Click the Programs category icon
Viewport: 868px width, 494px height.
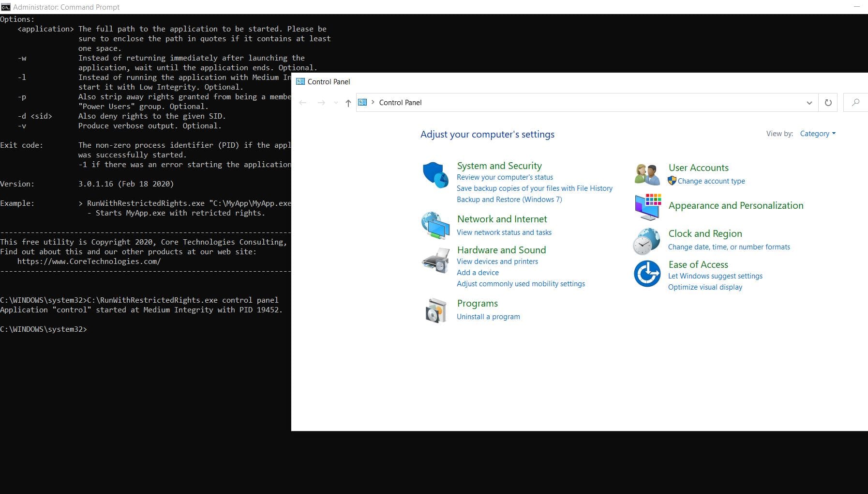(x=435, y=310)
